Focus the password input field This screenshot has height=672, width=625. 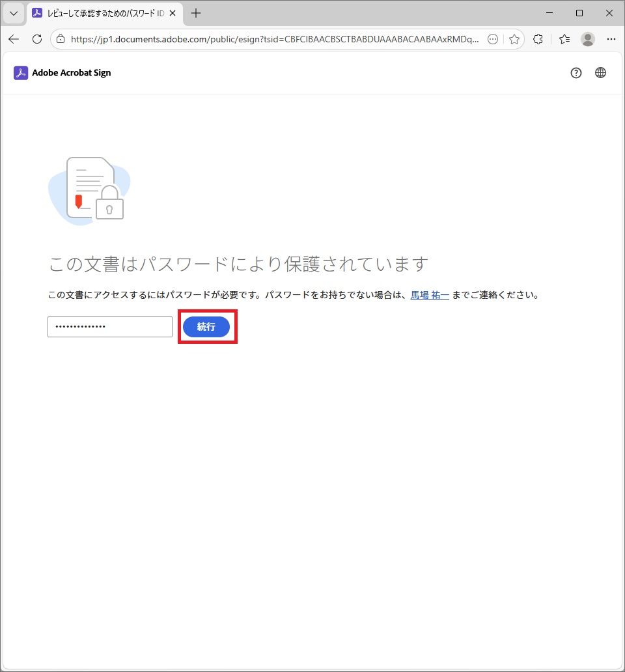tap(110, 327)
